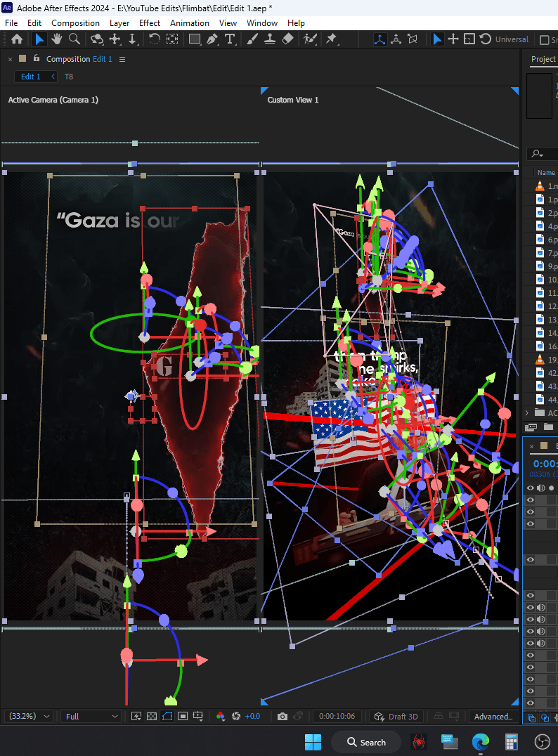Enable Local Axis mode icon
Image resolution: width=558 pixels, height=756 pixels.
[x=380, y=39]
